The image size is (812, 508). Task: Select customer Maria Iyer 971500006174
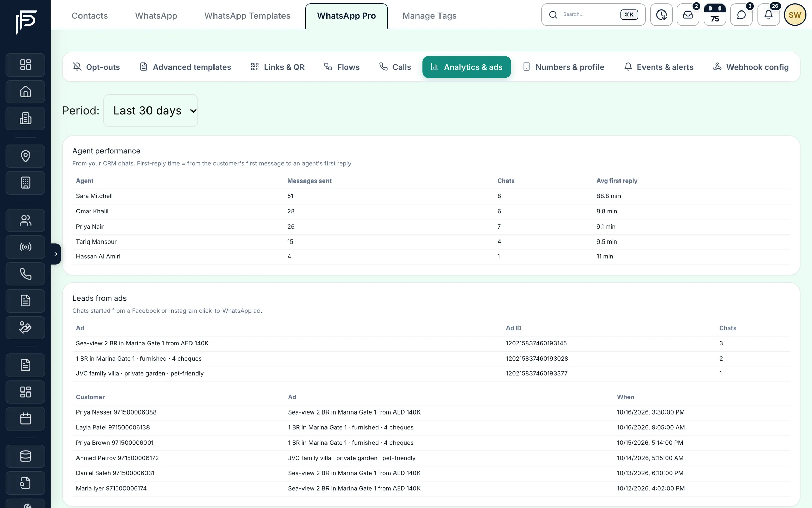[111, 489]
